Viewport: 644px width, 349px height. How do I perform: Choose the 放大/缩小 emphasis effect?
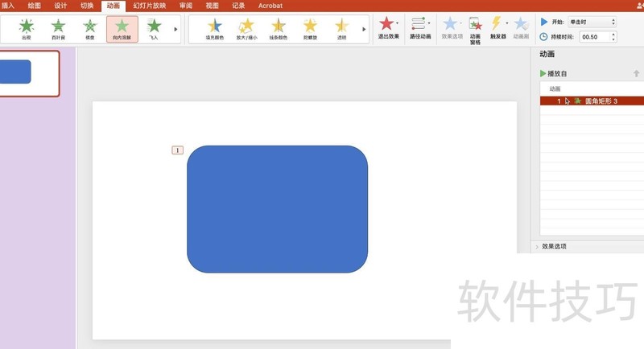coord(246,29)
